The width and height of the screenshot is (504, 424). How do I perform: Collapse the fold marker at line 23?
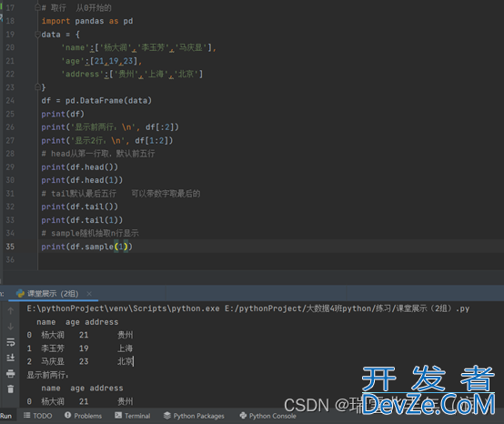pyautogui.click(x=37, y=86)
